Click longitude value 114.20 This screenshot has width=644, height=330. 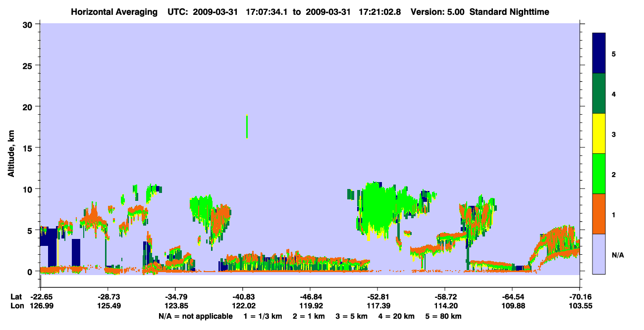coord(445,306)
